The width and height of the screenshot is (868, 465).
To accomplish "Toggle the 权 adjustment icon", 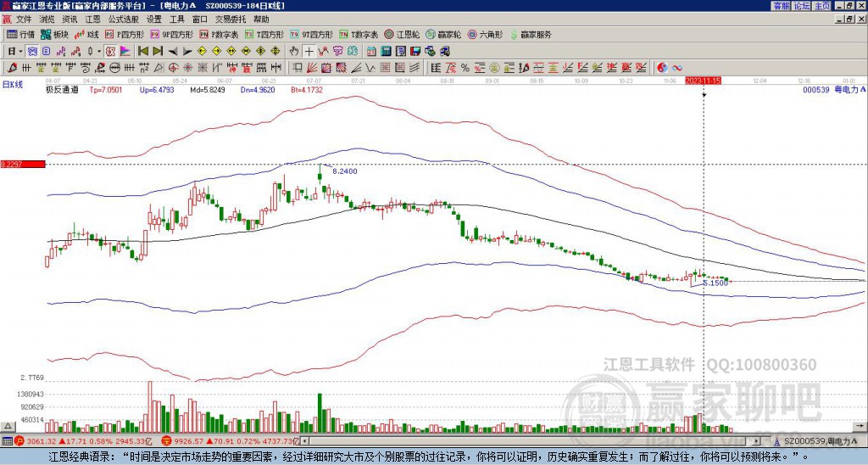I will [110, 52].
